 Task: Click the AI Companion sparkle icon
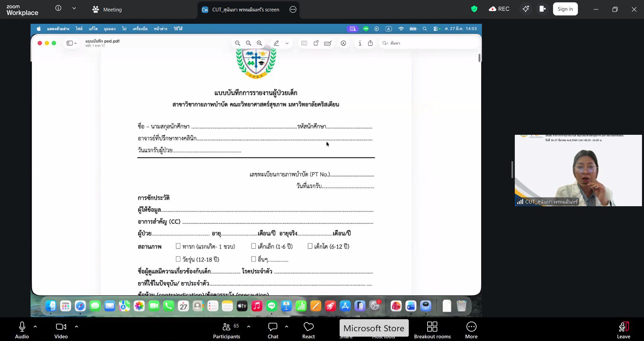[x=526, y=9]
